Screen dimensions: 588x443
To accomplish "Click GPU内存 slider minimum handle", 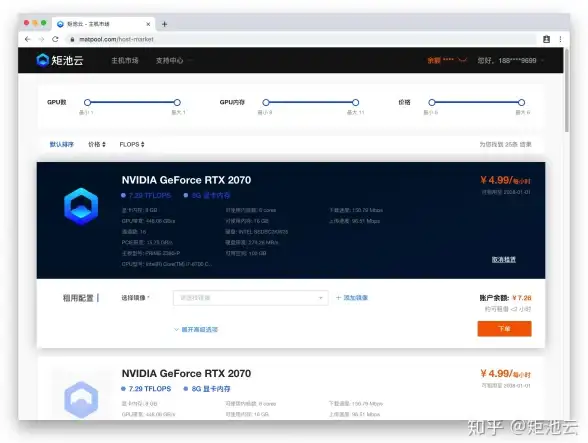I will 266,102.
